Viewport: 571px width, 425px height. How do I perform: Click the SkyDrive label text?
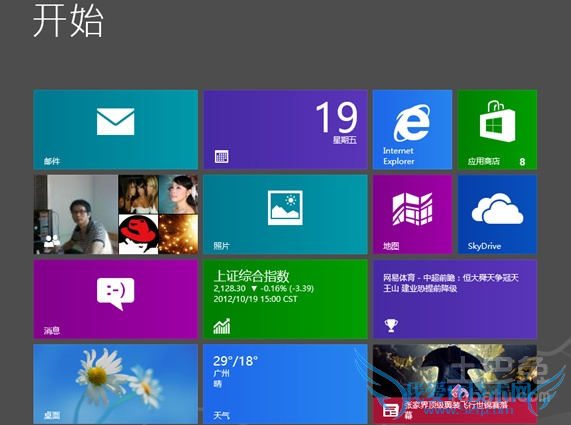click(484, 246)
